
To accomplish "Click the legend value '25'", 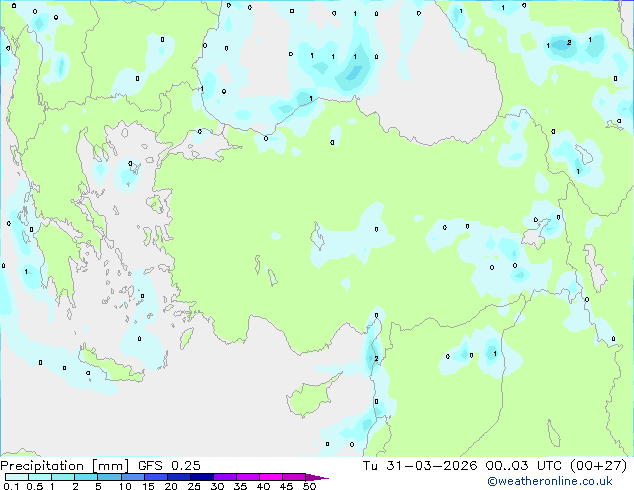I will 194,486.
